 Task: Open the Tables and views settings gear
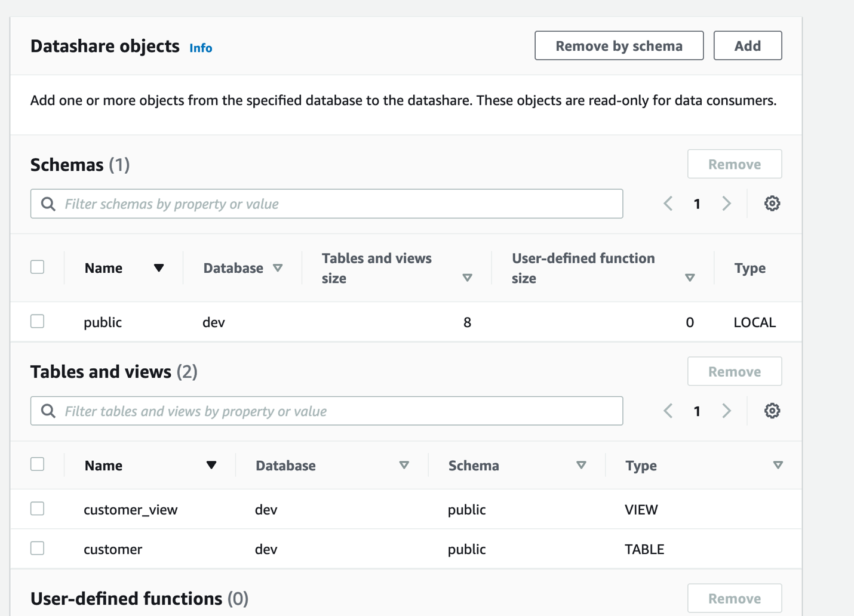[x=772, y=411]
